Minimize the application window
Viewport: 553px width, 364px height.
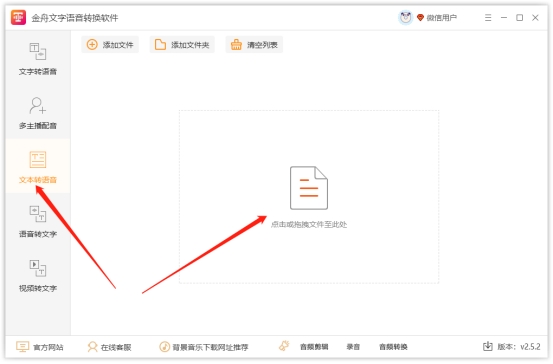tap(504, 18)
